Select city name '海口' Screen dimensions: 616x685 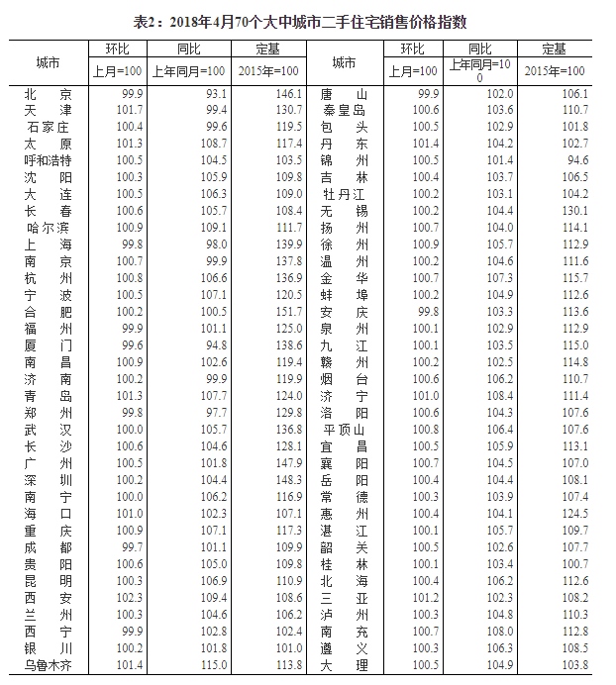pos(49,514)
